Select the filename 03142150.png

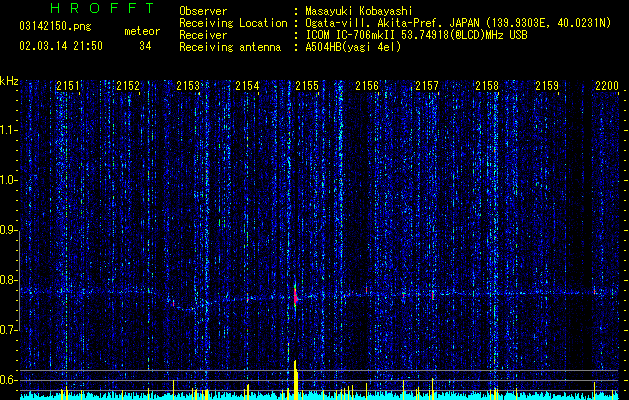coord(55,27)
